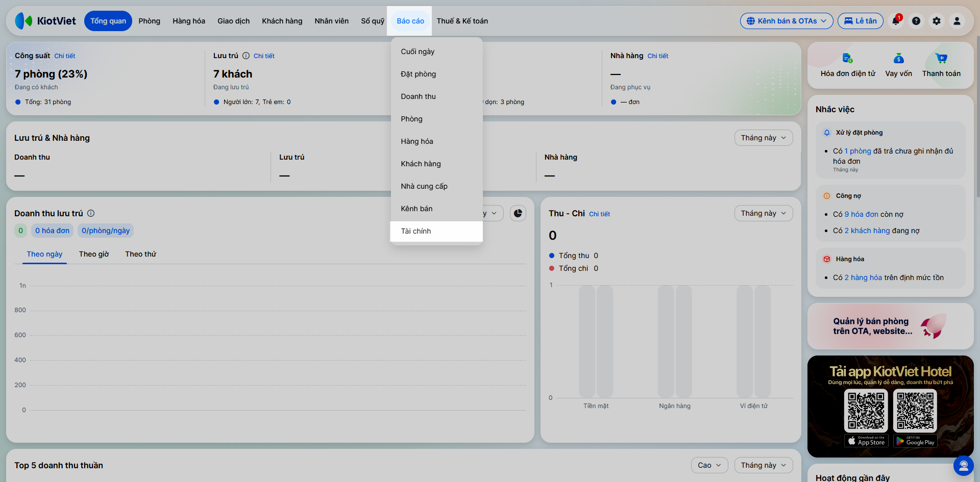Open the help question mark icon
This screenshot has height=482, width=980.
[x=916, y=21]
